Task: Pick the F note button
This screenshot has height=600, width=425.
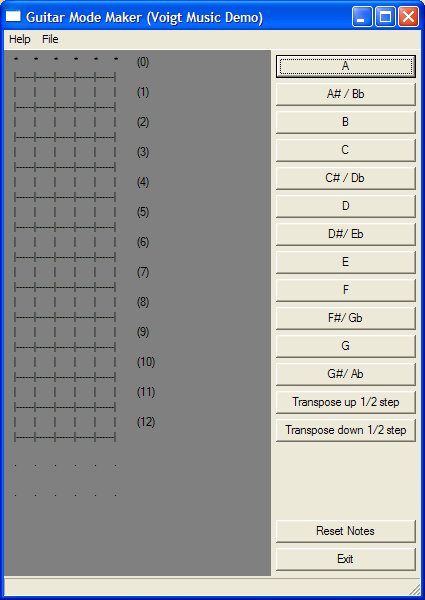Action: (345, 290)
